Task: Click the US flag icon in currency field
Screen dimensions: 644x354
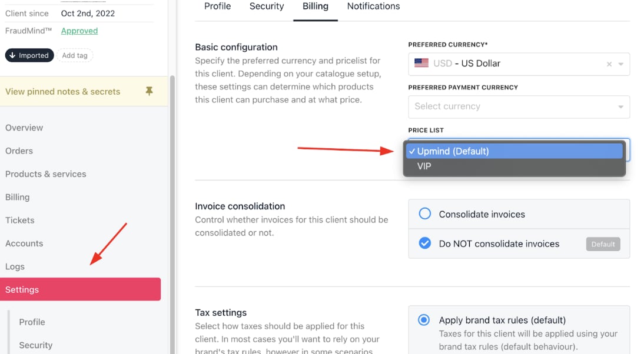Action: pyautogui.click(x=421, y=63)
